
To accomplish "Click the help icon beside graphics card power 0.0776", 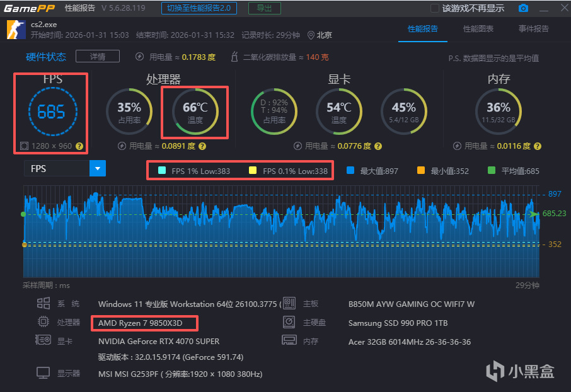I will click(x=378, y=146).
